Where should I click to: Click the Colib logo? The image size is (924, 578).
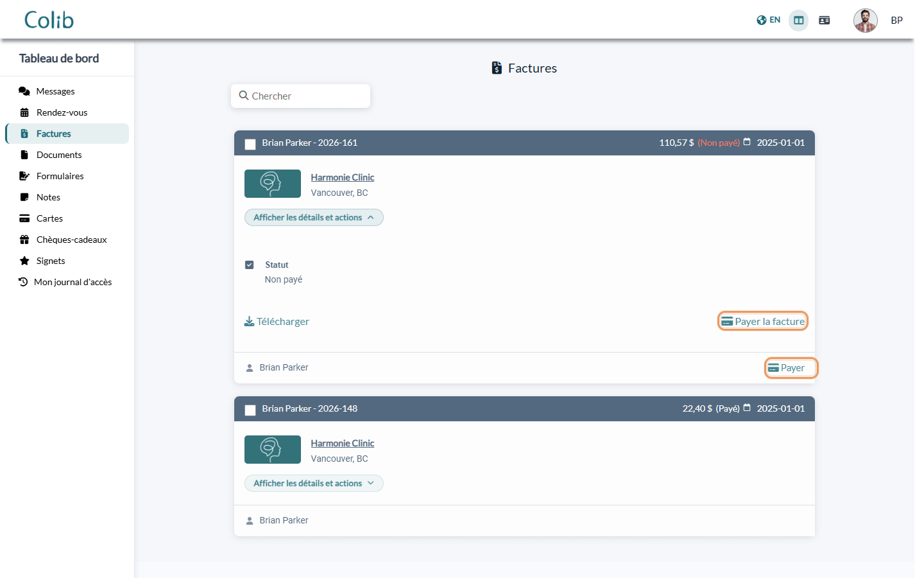49,20
